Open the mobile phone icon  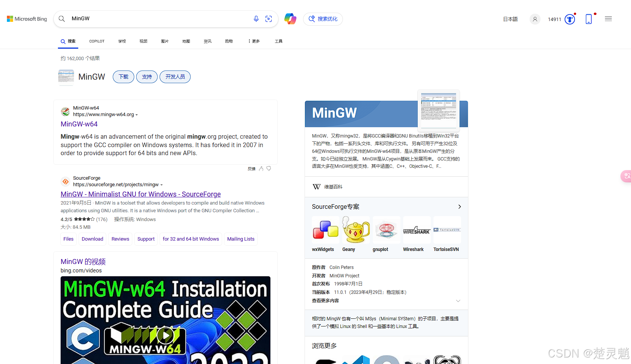[x=589, y=19]
